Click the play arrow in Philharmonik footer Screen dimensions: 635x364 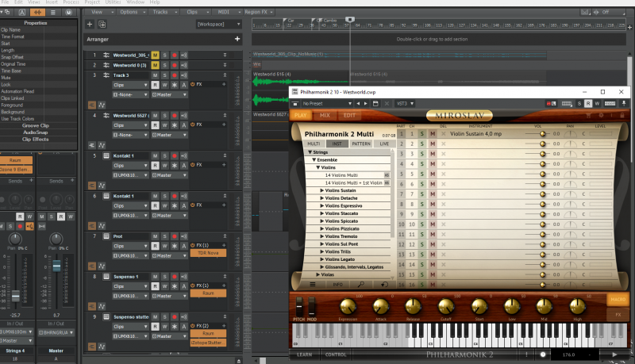point(614,354)
